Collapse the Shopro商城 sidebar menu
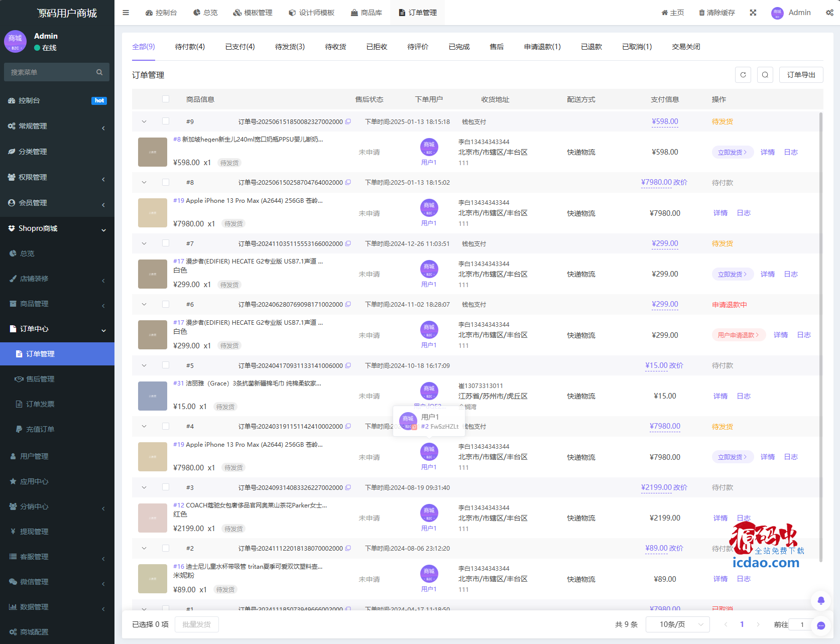Image resolution: width=840 pixels, height=644 pixels. (57, 228)
